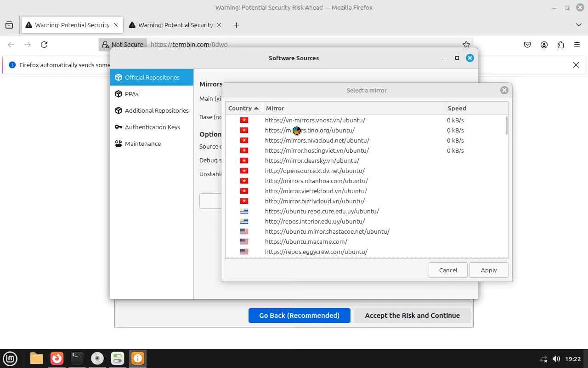Open the Additional Repositories section

click(x=152, y=110)
